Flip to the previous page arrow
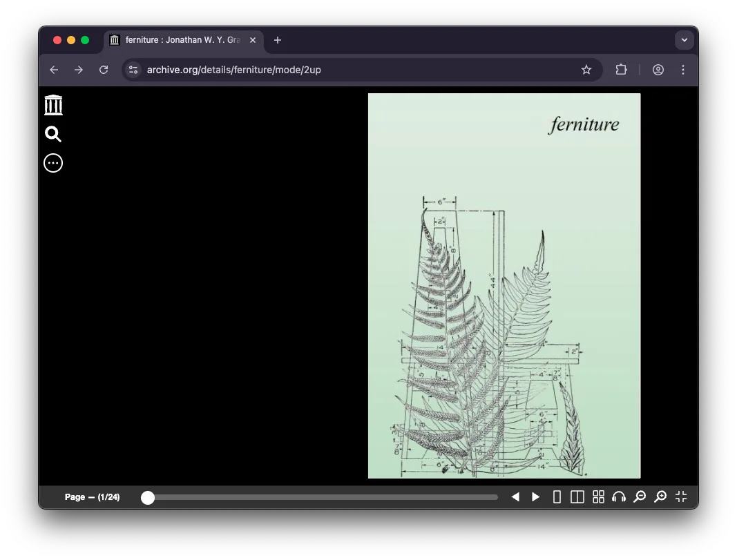The width and height of the screenshot is (737, 560). (x=515, y=497)
